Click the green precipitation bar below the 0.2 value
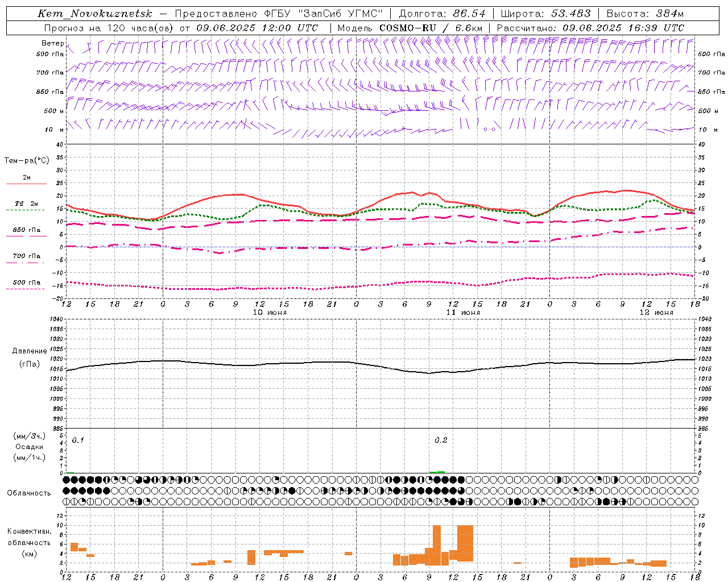This screenshot has height=582, width=728. tap(437, 472)
